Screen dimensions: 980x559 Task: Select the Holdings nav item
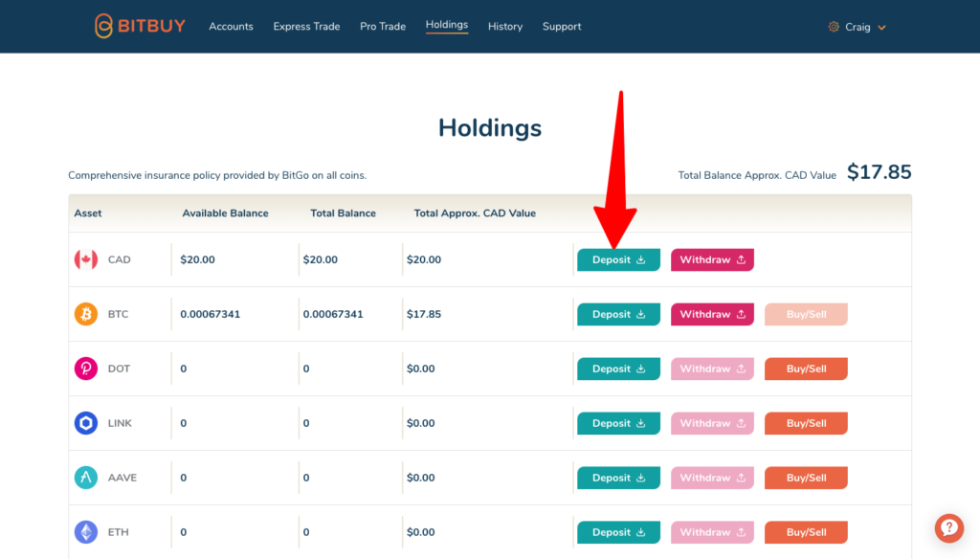tap(447, 25)
